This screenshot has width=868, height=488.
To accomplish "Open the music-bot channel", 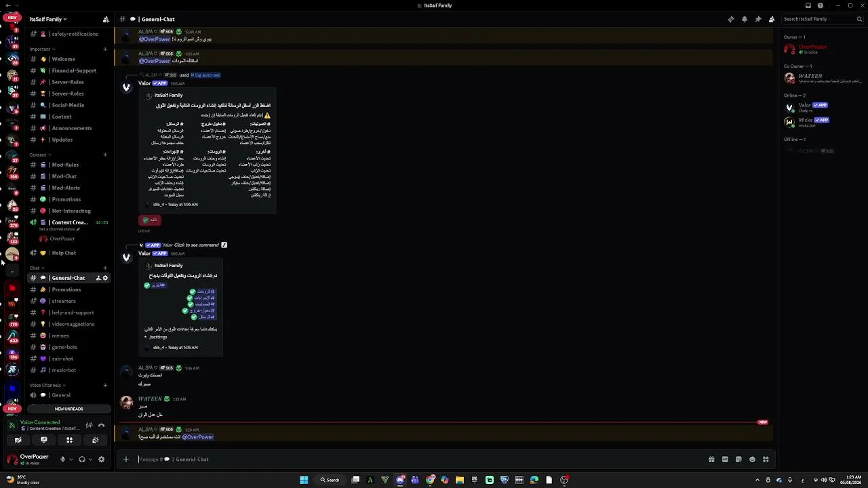I will [68, 370].
